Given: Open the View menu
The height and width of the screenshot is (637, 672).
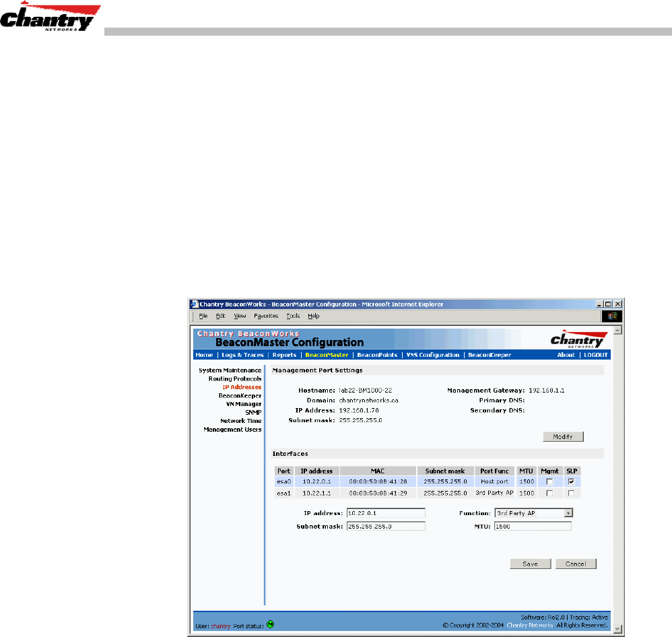Looking at the screenshot, I should (240, 316).
